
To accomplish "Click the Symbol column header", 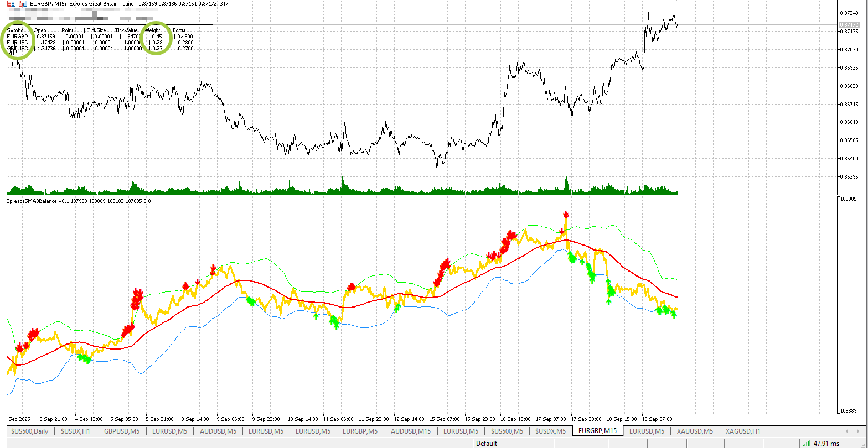I will [x=15, y=30].
